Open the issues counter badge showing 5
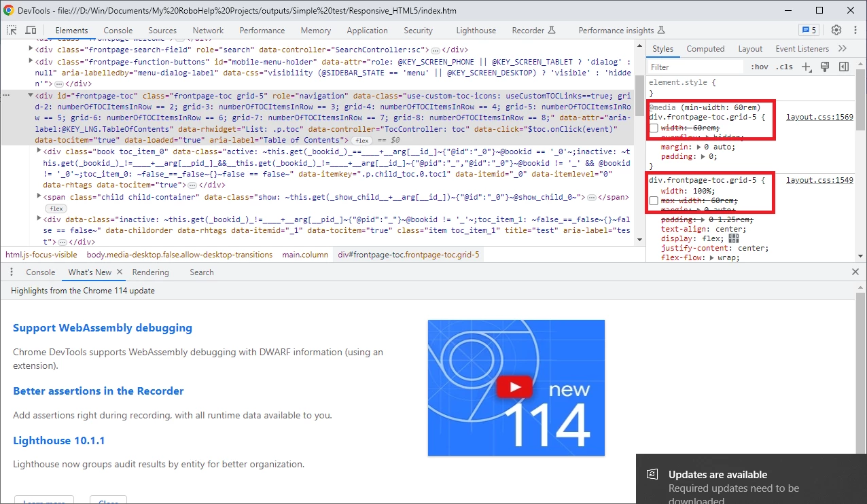The width and height of the screenshot is (867, 504). click(809, 30)
